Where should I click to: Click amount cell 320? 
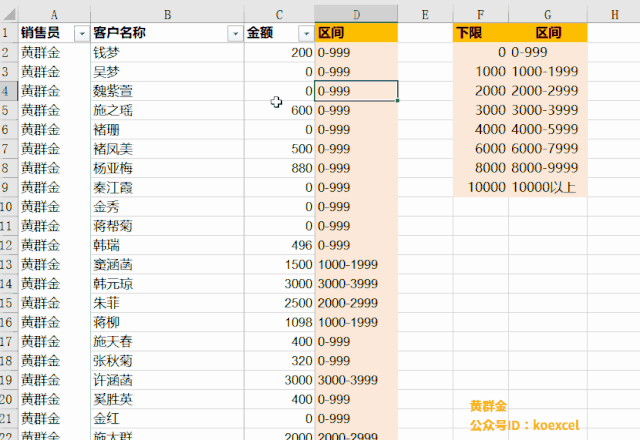(280, 361)
